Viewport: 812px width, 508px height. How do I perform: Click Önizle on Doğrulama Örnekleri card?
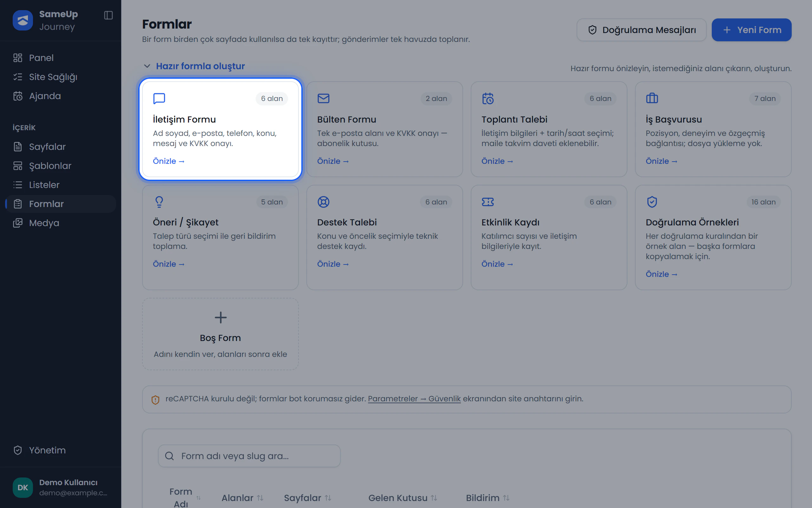tap(662, 274)
